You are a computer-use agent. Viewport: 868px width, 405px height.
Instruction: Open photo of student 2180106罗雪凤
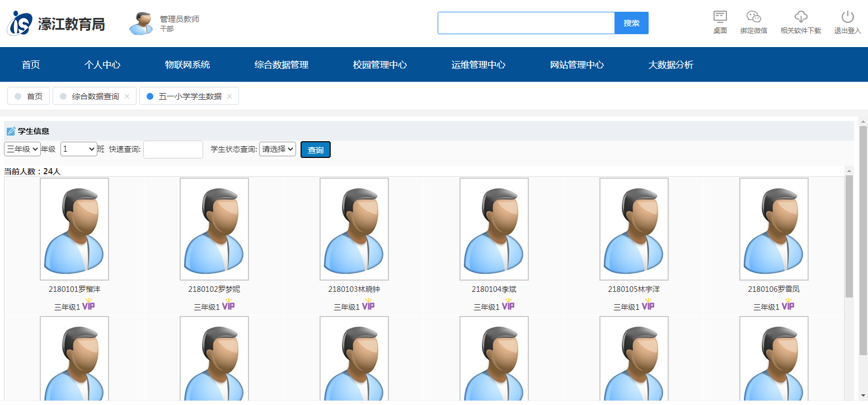click(774, 229)
